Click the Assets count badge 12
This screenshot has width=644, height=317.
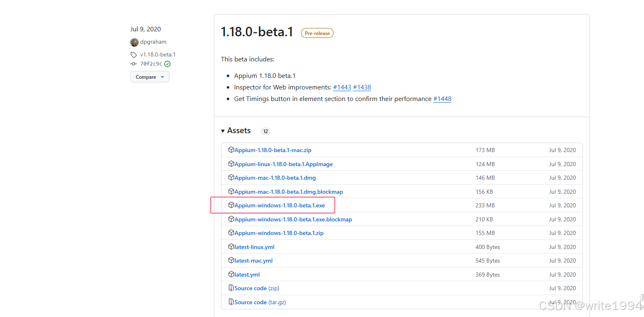coord(266,131)
